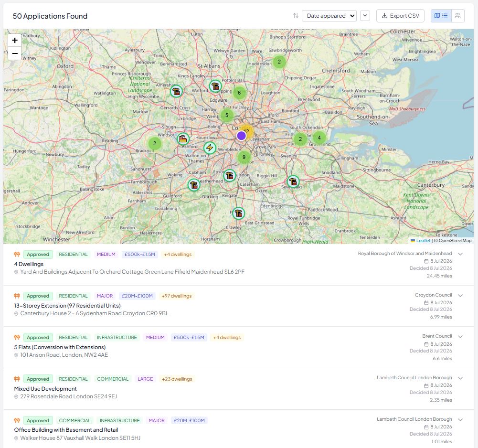Click the +23 dwellings tag

tap(177, 379)
